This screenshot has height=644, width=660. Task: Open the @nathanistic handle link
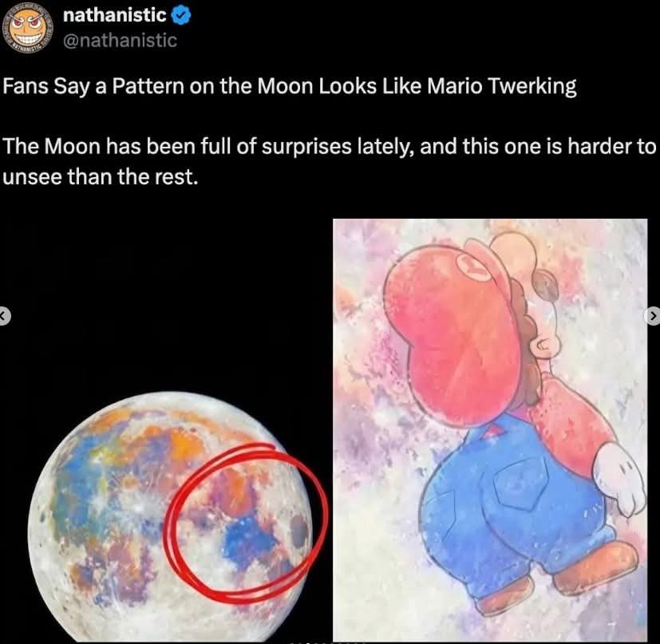[x=120, y=41]
